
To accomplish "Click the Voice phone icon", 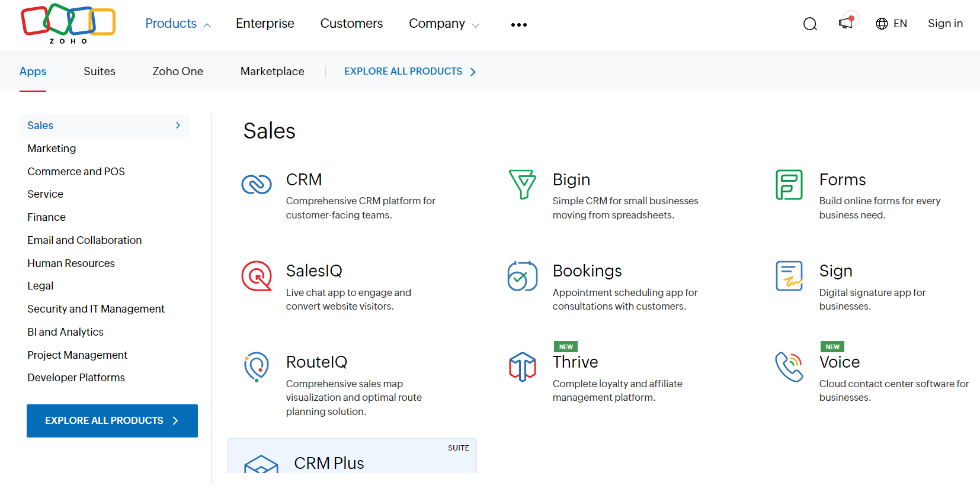I will point(789,367).
